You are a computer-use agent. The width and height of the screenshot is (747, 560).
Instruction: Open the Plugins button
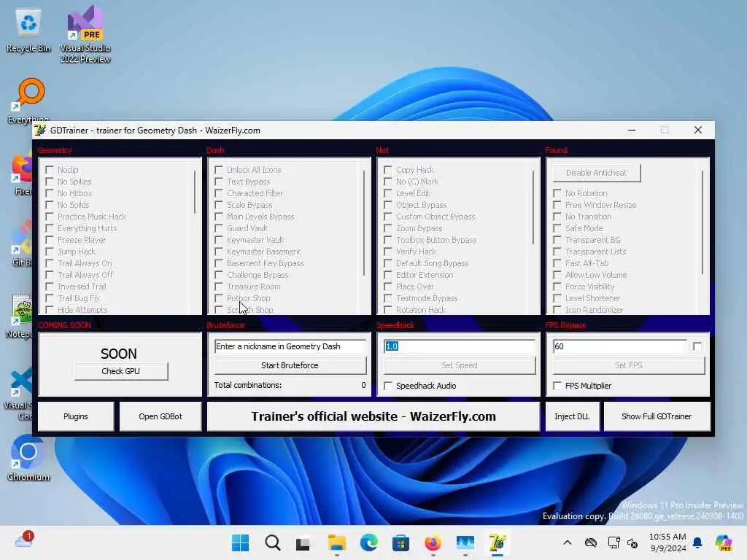pos(76,416)
